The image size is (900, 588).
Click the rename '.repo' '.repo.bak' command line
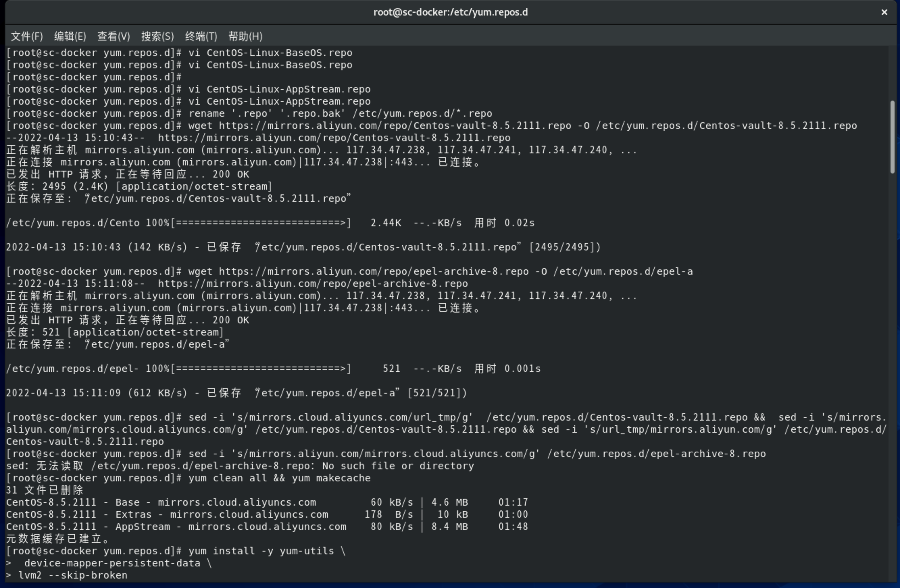coord(340,113)
